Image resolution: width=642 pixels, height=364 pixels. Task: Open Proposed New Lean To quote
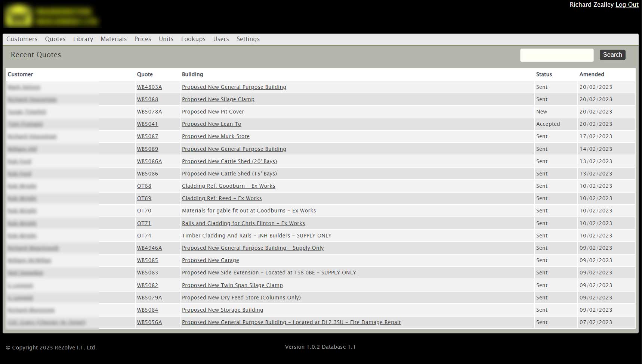(x=212, y=124)
